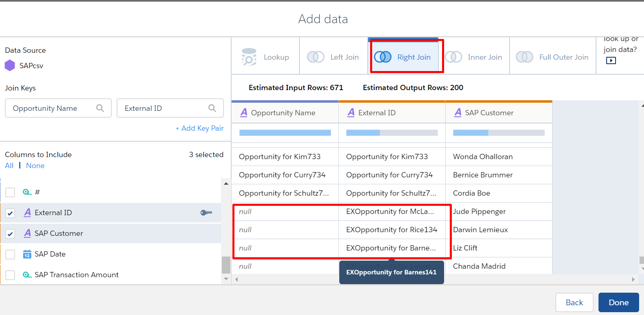
Task: Select the Right Join tab
Action: coord(406,57)
